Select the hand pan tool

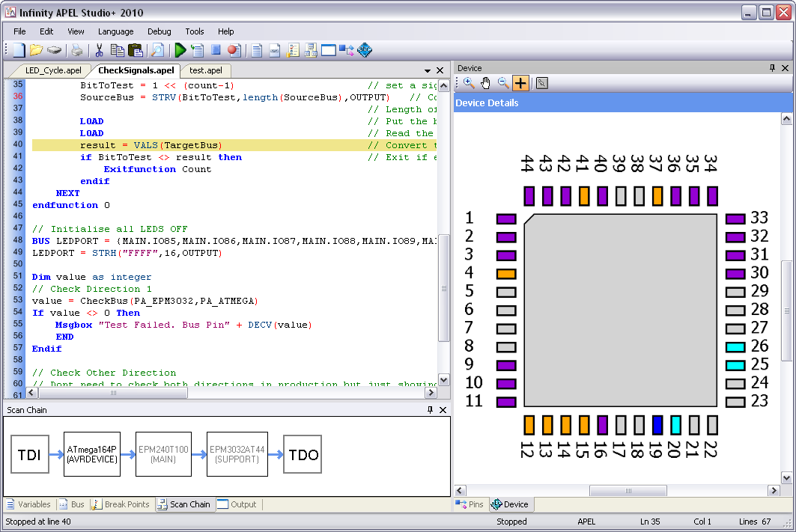pyautogui.click(x=486, y=83)
